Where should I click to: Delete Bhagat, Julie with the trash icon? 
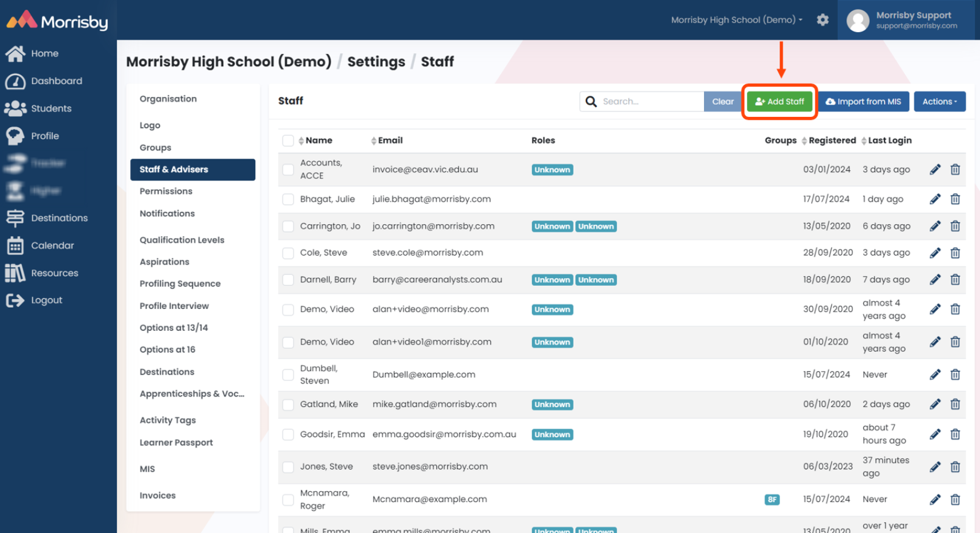pos(955,199)
